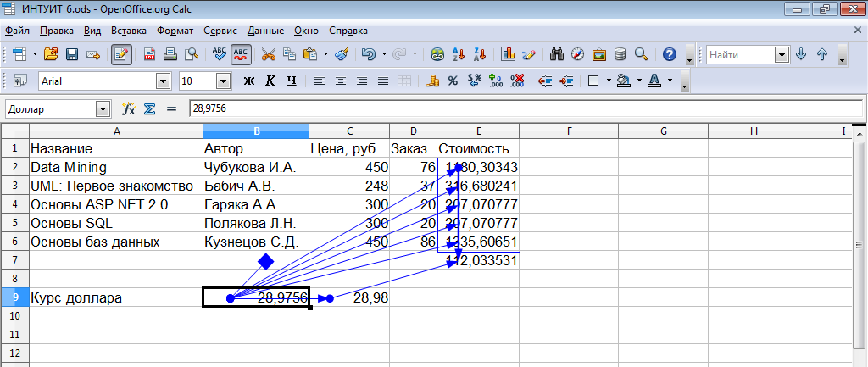Apply percent number format
This screenshot has width=868, height=367.
tap(453, 81)
